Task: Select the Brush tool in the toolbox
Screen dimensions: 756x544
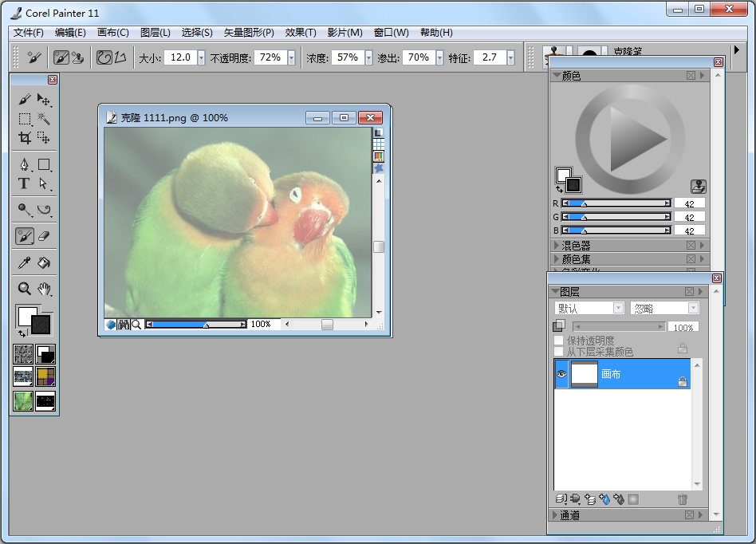Action: click(x=26, y=99)
